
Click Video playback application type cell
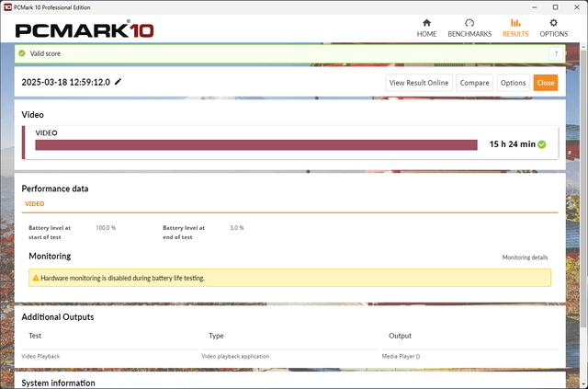pyautogui.click(x=235, y=356)
